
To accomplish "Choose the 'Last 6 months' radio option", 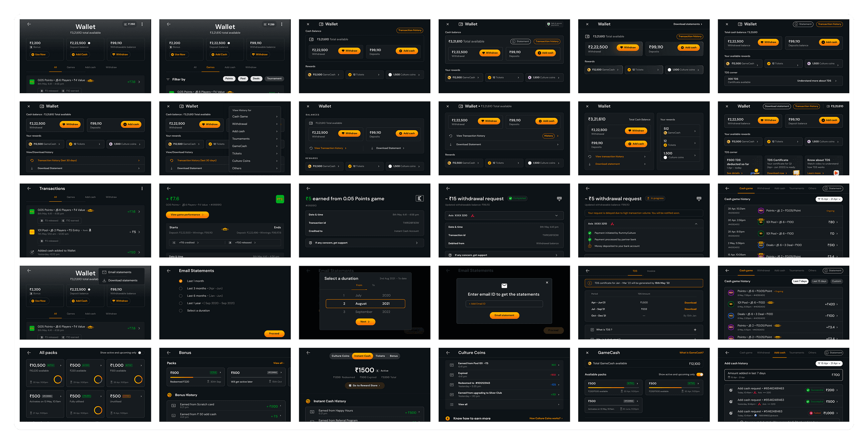I will click(181, 296).
